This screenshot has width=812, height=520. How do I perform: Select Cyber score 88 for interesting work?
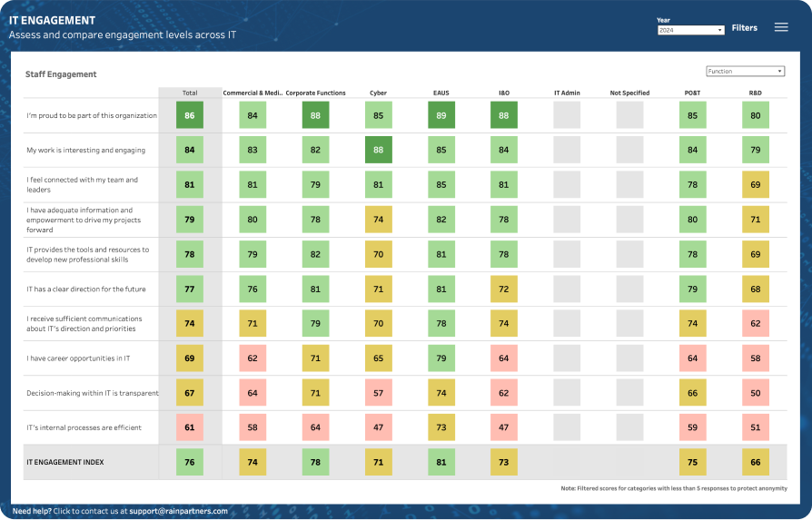[x=378, y=150]
